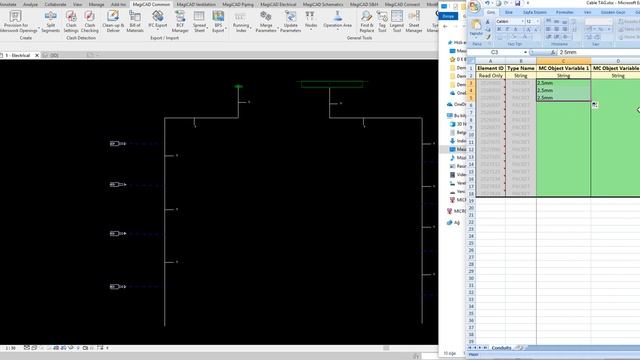Click the Excel Office button

(474, 7)
